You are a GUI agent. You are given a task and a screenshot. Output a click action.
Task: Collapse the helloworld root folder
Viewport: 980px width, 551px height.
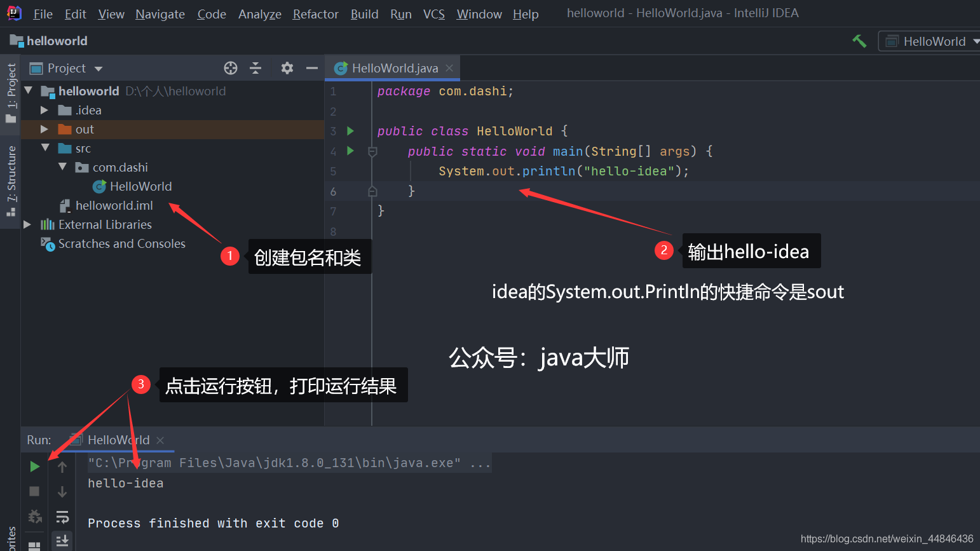[x=29, y=91]
